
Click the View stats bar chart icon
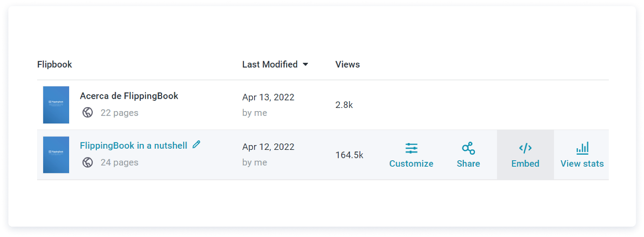(x=582, y=148)
